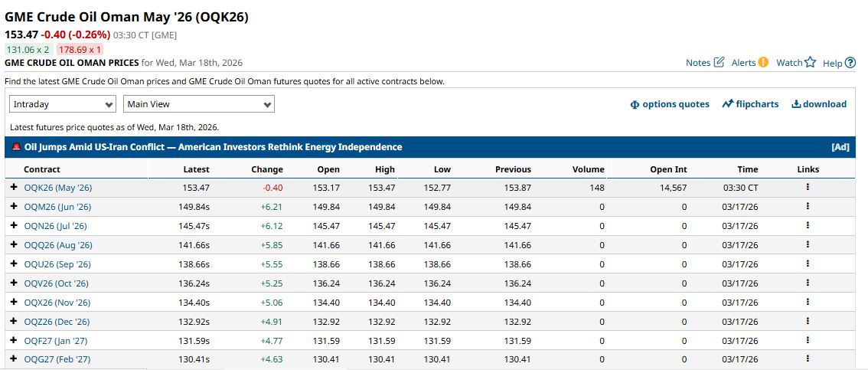This screenshot has width=868, height=370.
Task: Open OQM26 (Jun '26) contract link
Action: 57,207
